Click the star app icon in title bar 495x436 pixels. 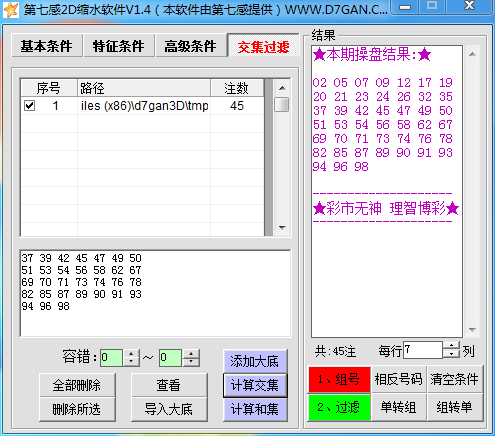11,10
